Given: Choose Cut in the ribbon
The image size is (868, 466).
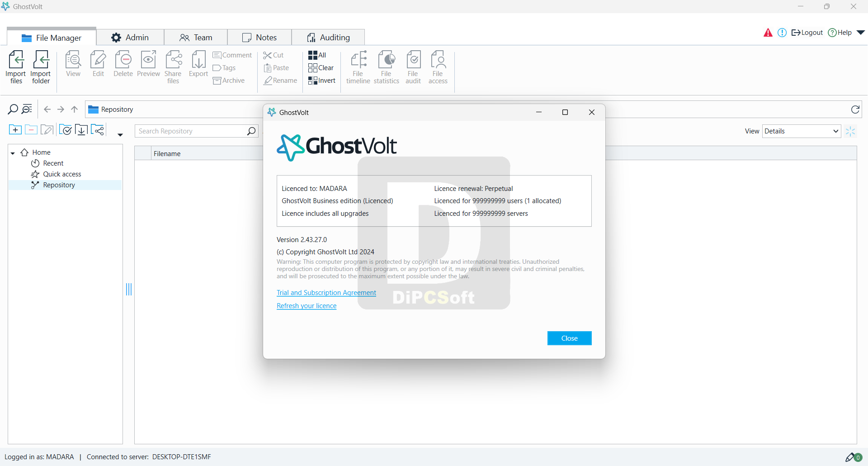Looking at the screenshot, I should (274, 55).
